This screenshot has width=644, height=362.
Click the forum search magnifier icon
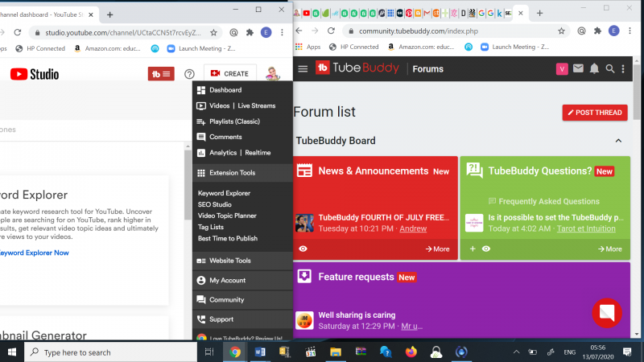pos(610,69)
